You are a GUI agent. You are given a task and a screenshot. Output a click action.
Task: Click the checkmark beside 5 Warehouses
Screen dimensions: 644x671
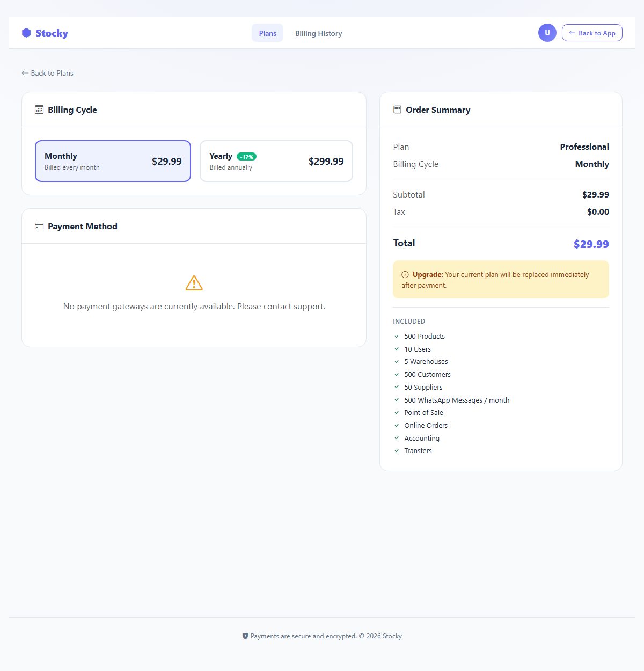tap(397, 362)
